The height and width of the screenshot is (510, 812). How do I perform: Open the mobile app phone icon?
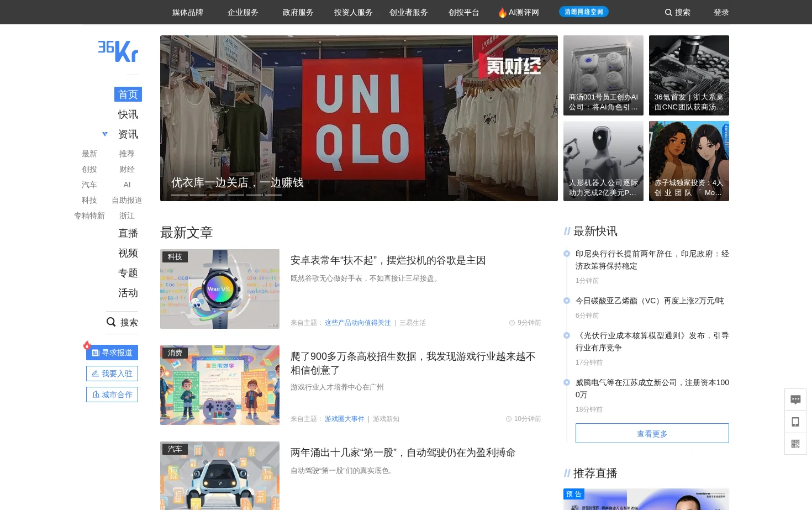point(795,422)
